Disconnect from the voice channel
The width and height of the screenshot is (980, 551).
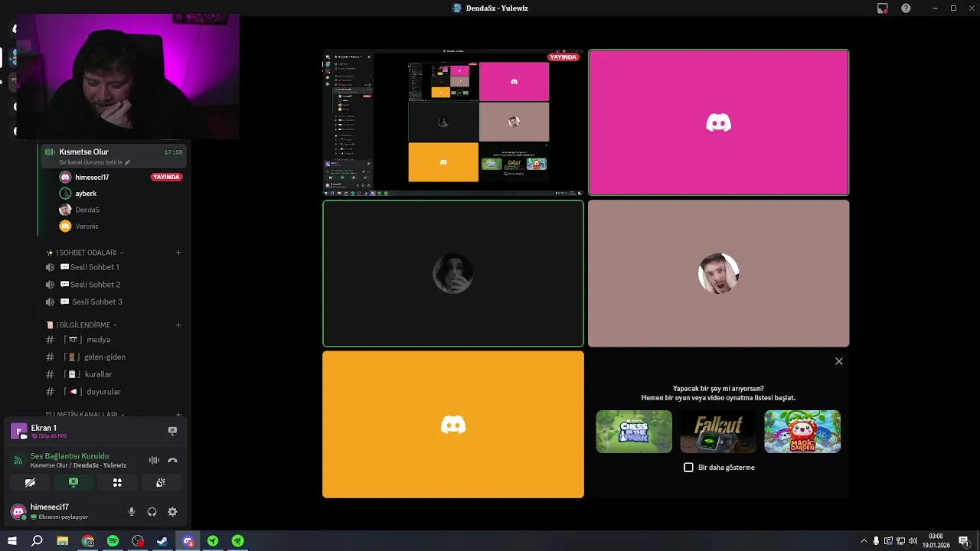pyautogui.click(x=172, y=461)
